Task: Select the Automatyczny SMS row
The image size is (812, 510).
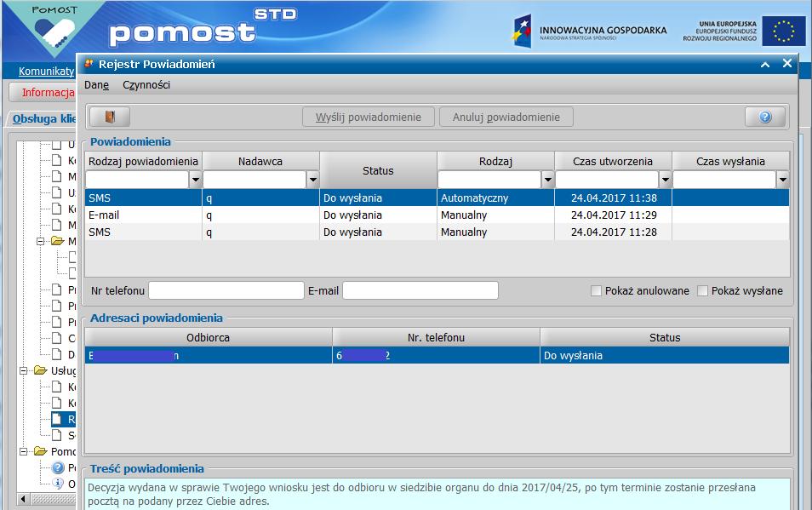Action: pyautogui.click(x=437, y=198)
